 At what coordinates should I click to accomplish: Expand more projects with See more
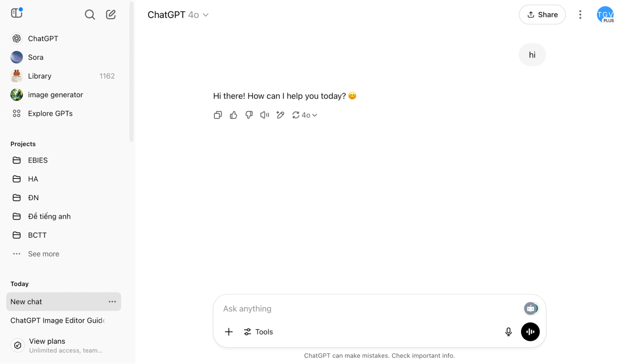click(x=43, y=254)
